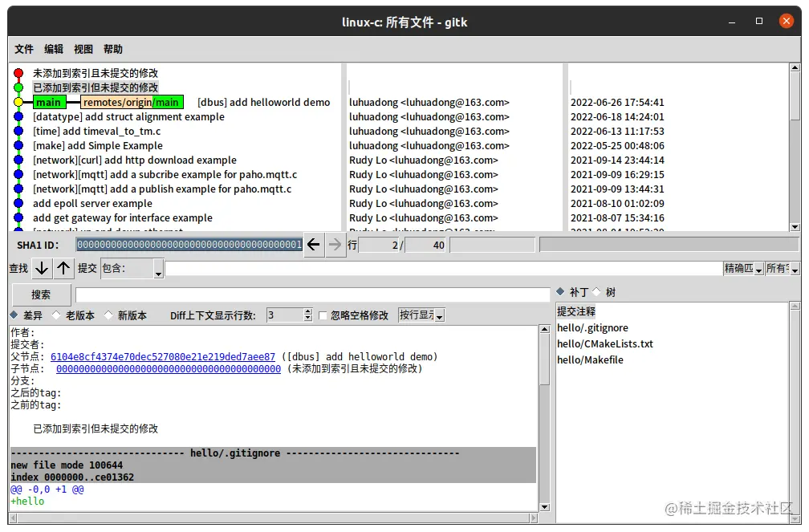The image size is (809, 532).
Task: Select commit node for mqtt publish example
Action: (18, 189)
